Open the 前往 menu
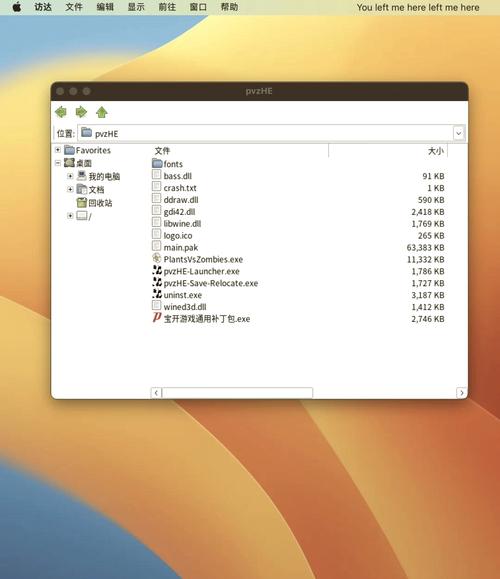The width and height of the screenshot is (500, 579). pyautogui.click(x=167, y=7)
